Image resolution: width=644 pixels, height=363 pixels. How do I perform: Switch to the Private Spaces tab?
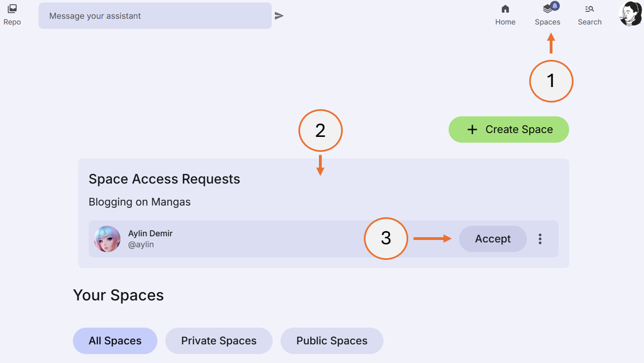click(219, 341)
